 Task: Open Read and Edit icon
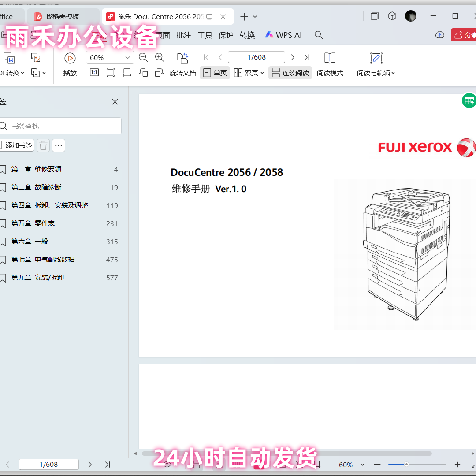(376, 58)
